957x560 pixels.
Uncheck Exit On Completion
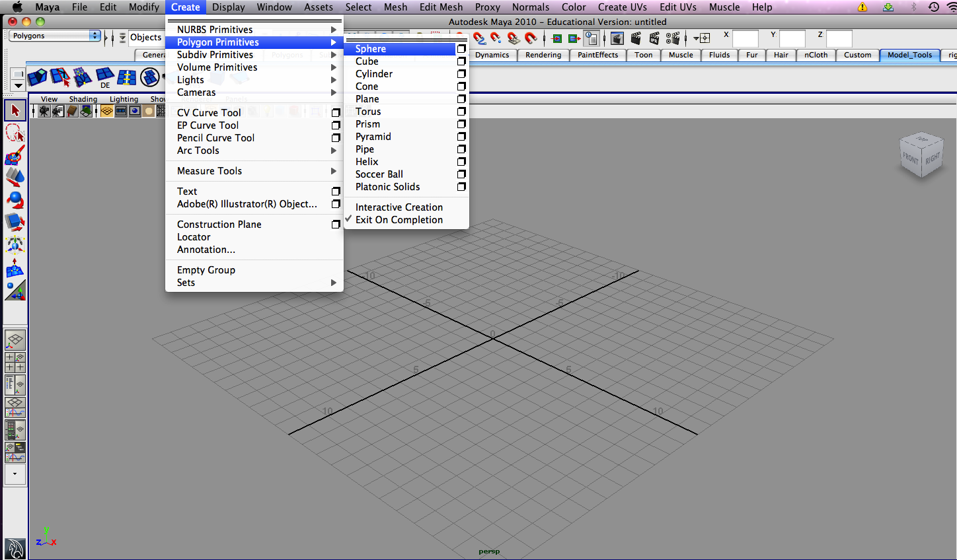(399, 219)
